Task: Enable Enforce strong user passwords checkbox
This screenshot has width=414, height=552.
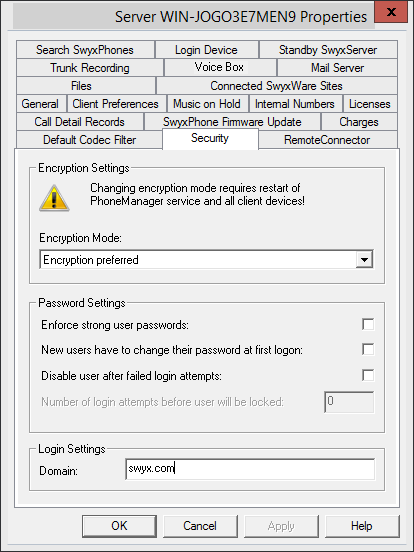Action: coord(368,324)
